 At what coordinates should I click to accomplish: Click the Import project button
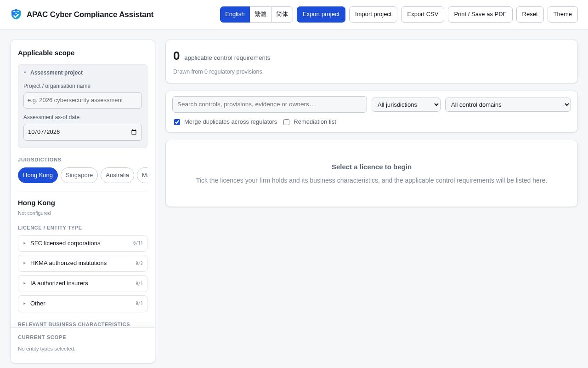tap(373, 14)
